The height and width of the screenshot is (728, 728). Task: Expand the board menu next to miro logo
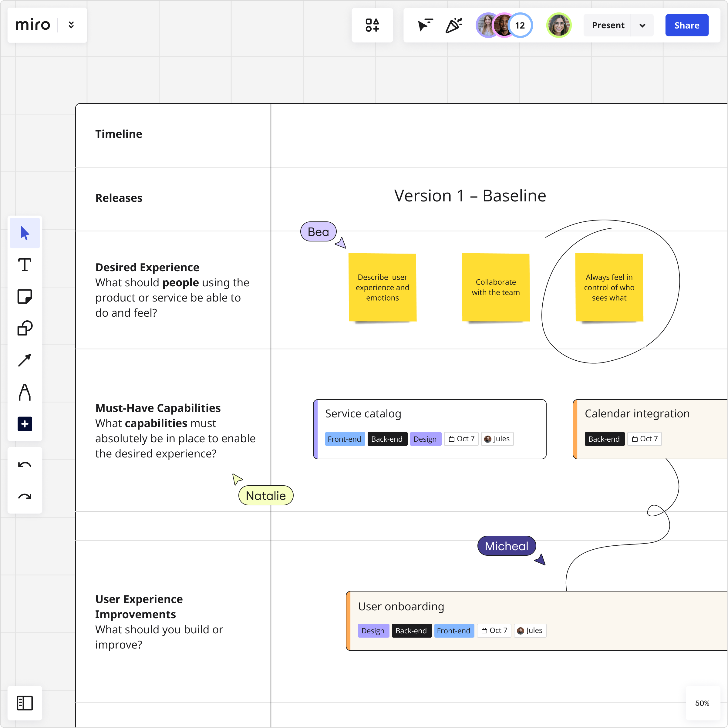click(71, 25)
